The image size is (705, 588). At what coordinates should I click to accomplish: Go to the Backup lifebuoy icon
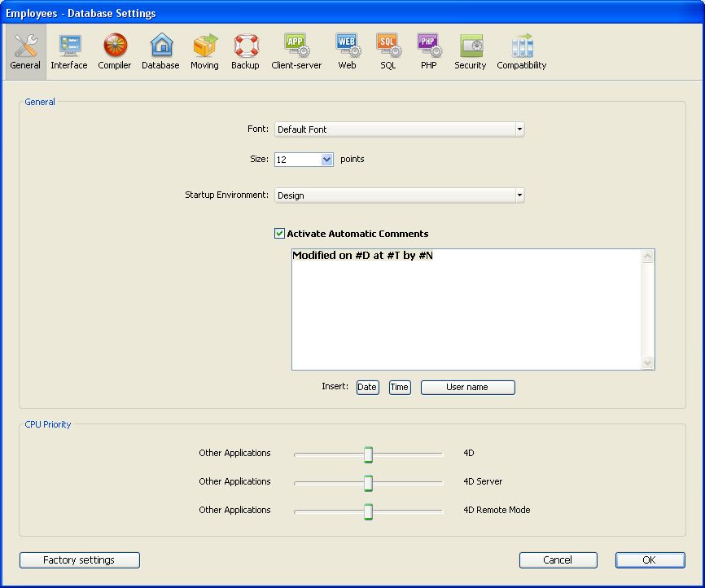[x=245, y=46]
